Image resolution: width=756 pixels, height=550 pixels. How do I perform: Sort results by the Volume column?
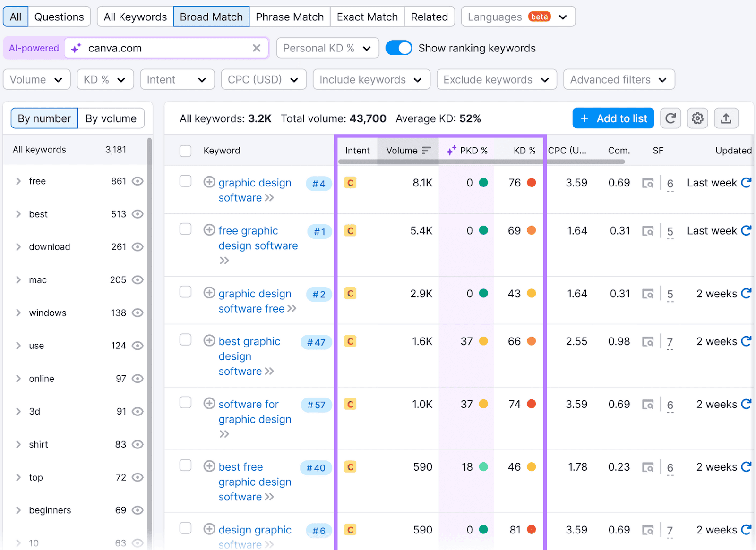pyautogui.click(x=407, y=150)
